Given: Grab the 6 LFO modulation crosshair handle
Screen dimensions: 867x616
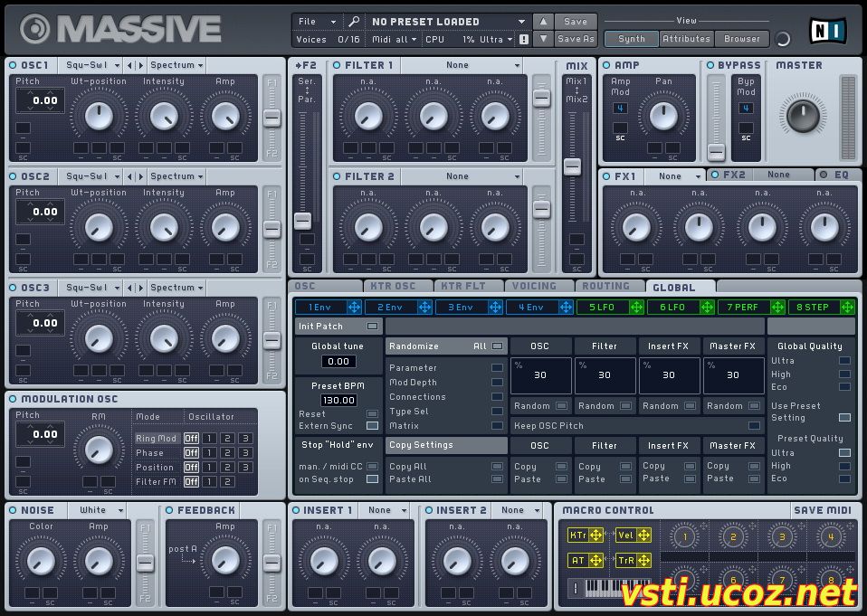Looking at the screenshot, I should 707,308.
